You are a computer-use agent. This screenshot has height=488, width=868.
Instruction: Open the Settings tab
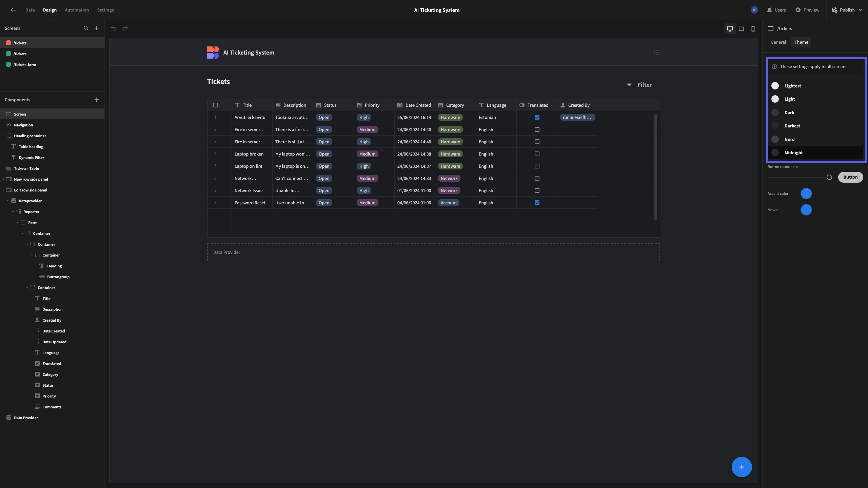[105, 10]
